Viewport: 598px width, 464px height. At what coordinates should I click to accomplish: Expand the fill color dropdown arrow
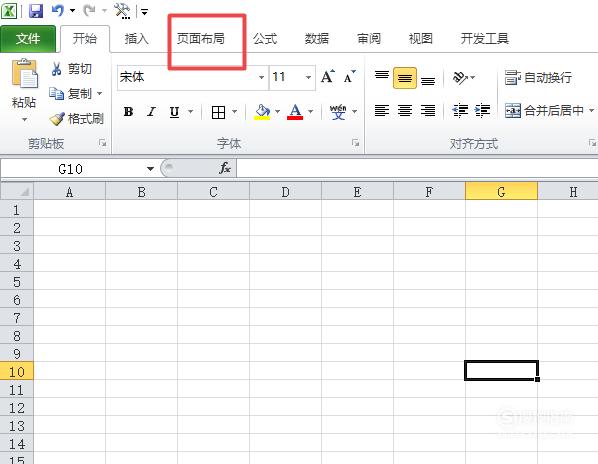(277, 112)
